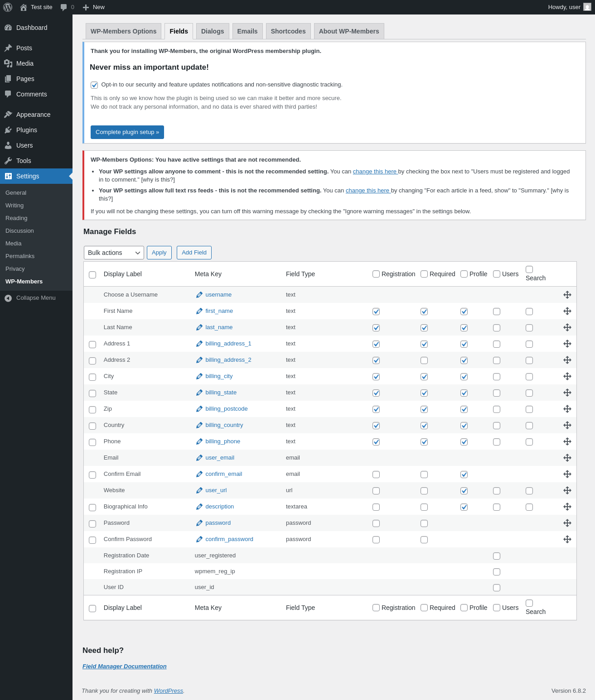Image resolution: width=595 pixels, height=700 pixels.
Task: Click the plus icon beside New
Action: click(x=86, y=7)
